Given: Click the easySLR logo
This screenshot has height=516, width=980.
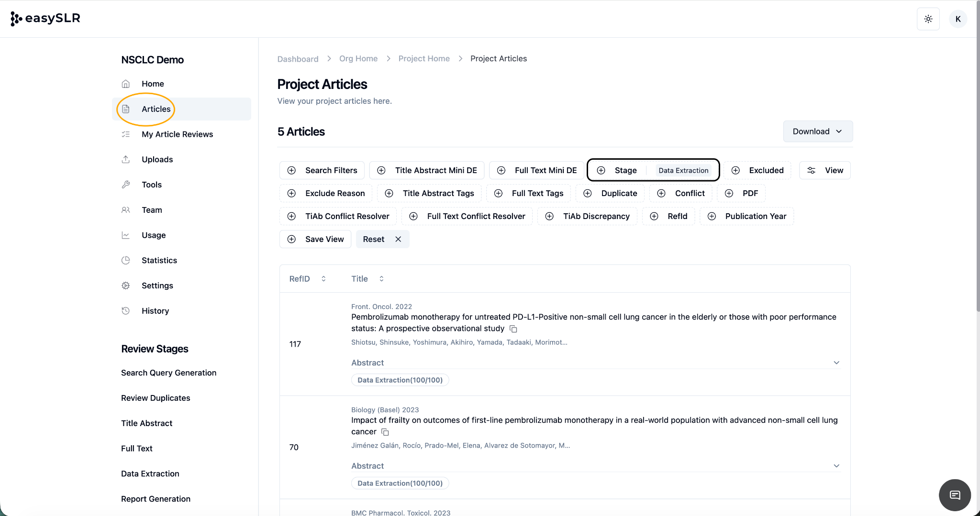Looking at the screenshot, I should point(45,18).
